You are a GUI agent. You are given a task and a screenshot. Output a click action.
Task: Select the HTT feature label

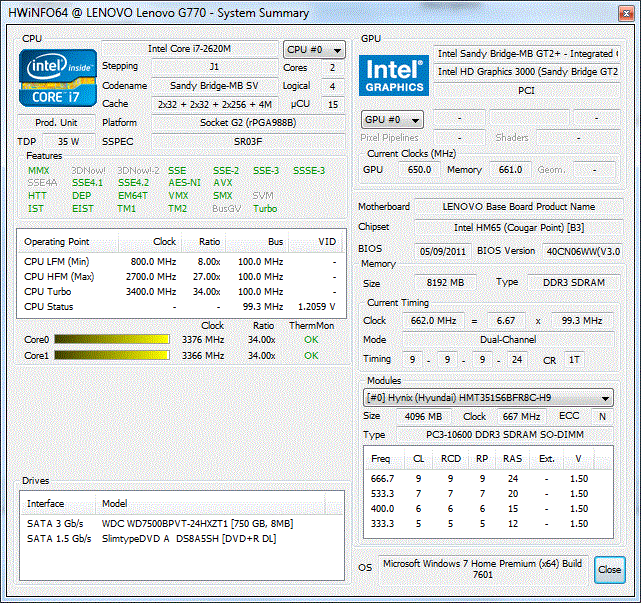(37, 196)
